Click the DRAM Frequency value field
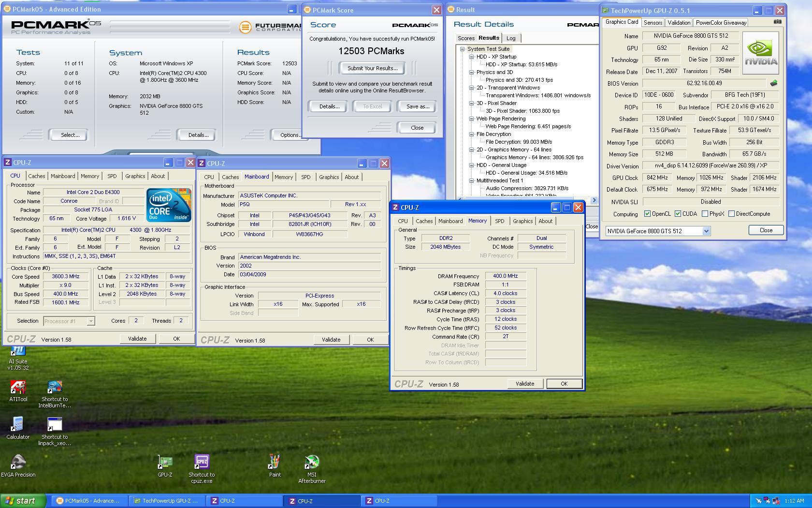Screen dimensions: 812x508 pyautogui.click(x=506, y=276)
